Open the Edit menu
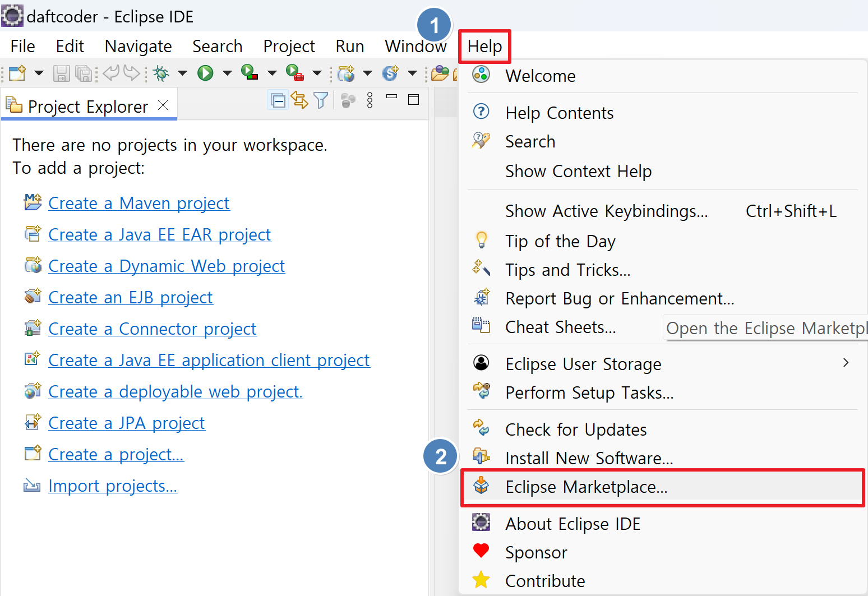Viewport: 868px width, 596px height. [70, 46]
